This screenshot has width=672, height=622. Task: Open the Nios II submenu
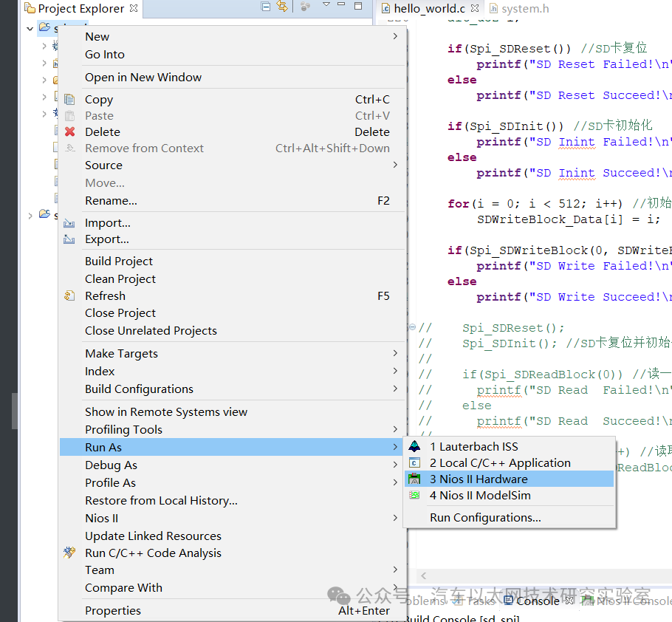232,519
